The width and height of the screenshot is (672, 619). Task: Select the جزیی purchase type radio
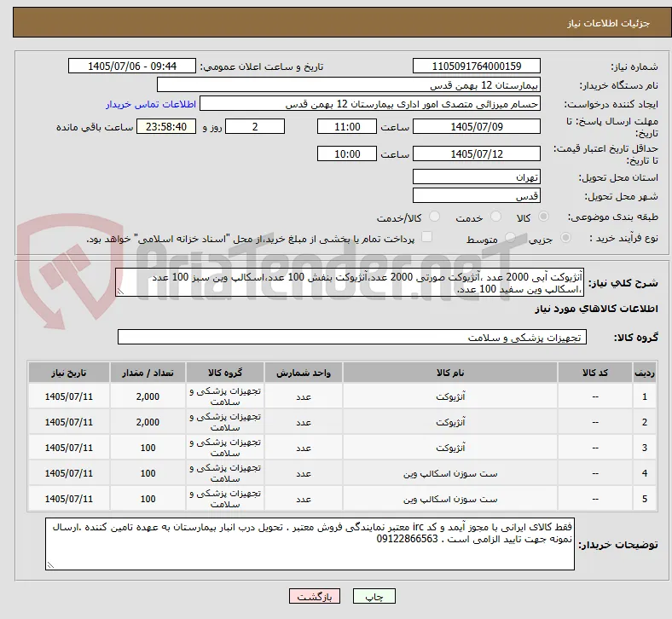tap(565, 238)
